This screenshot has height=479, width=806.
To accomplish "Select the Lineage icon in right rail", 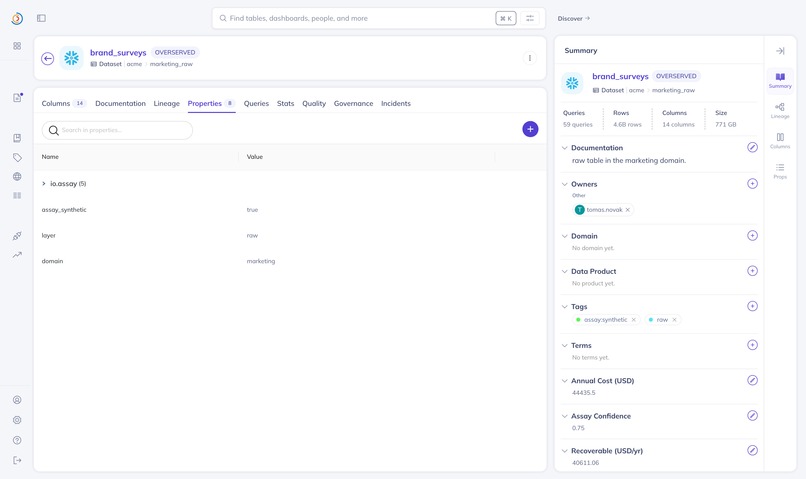I will (780, 110).
